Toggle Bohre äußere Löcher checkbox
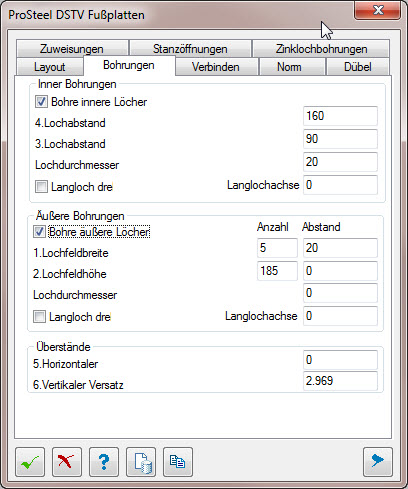Image resolution: width=408 pixels, height=489 pixels. point(39,231)
